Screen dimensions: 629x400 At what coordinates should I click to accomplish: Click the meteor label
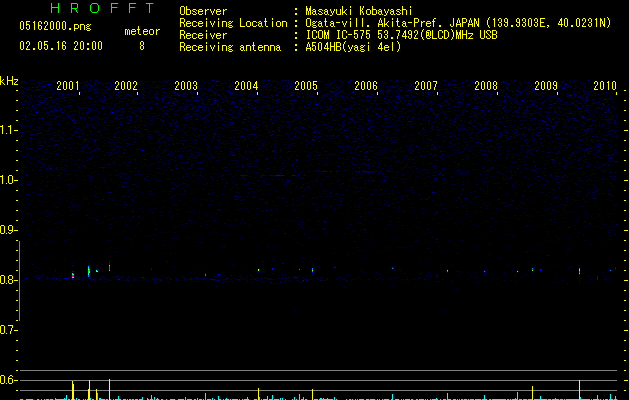pyautogui.click(x=142, y=31)
